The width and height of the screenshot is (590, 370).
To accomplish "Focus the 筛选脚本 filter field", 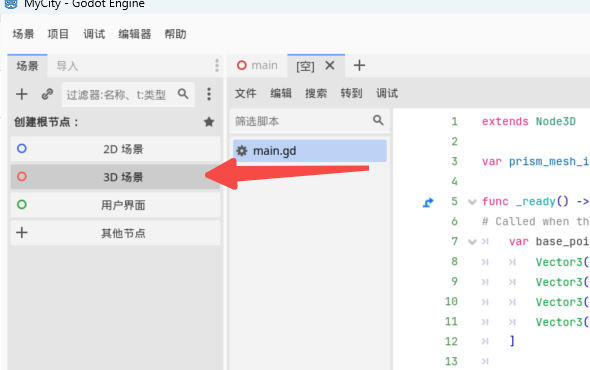I will [x=310, y=121].
